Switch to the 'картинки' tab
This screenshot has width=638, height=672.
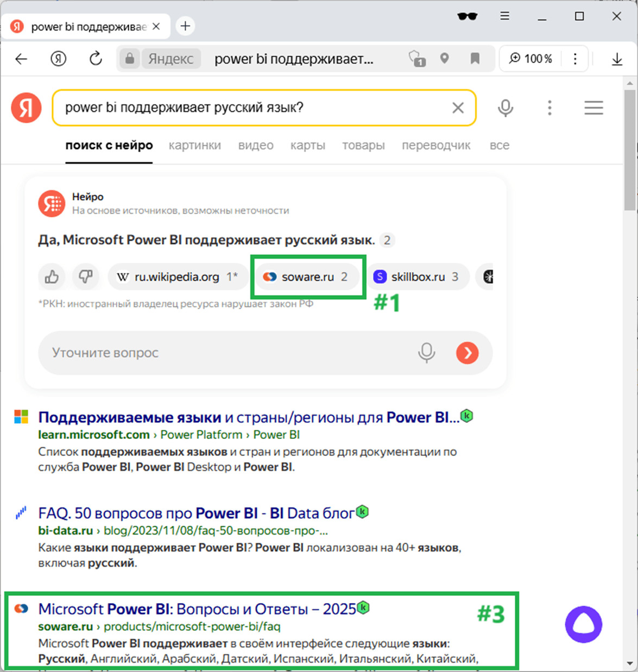click(195, 146)
